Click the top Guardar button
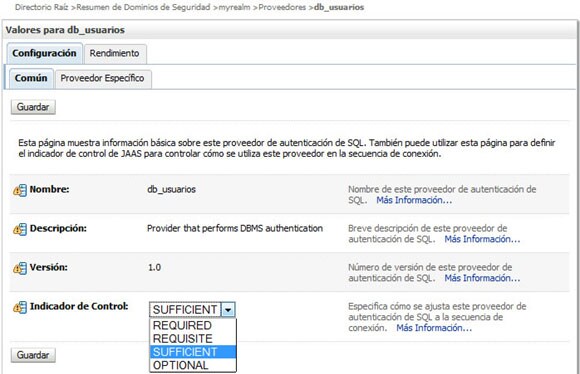Viewport: 580px width, 374px height. click(x=33, y=107)
